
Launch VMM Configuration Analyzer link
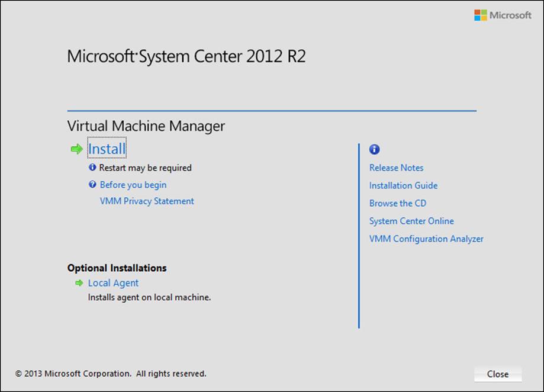coord(426,239)
